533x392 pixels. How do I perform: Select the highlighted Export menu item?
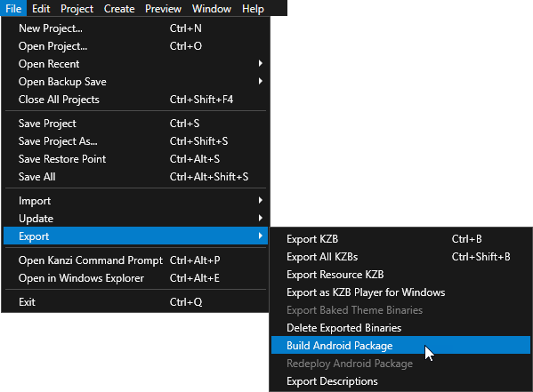(135, 236)
